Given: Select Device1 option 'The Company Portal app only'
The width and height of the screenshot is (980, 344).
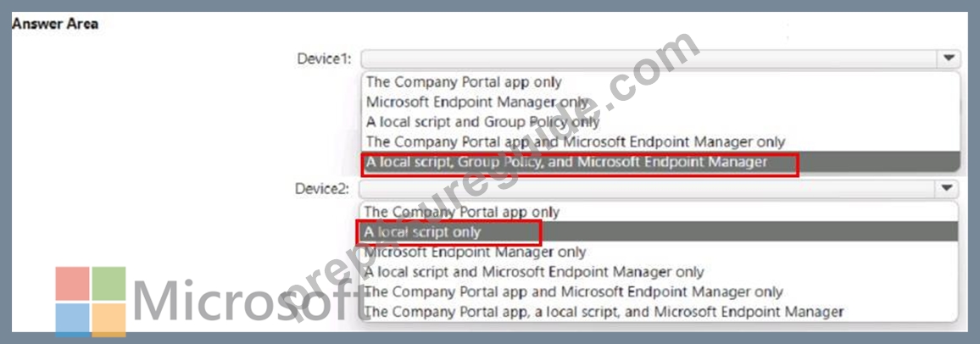Looking at the screenshot, I should [x=464, y=82].
